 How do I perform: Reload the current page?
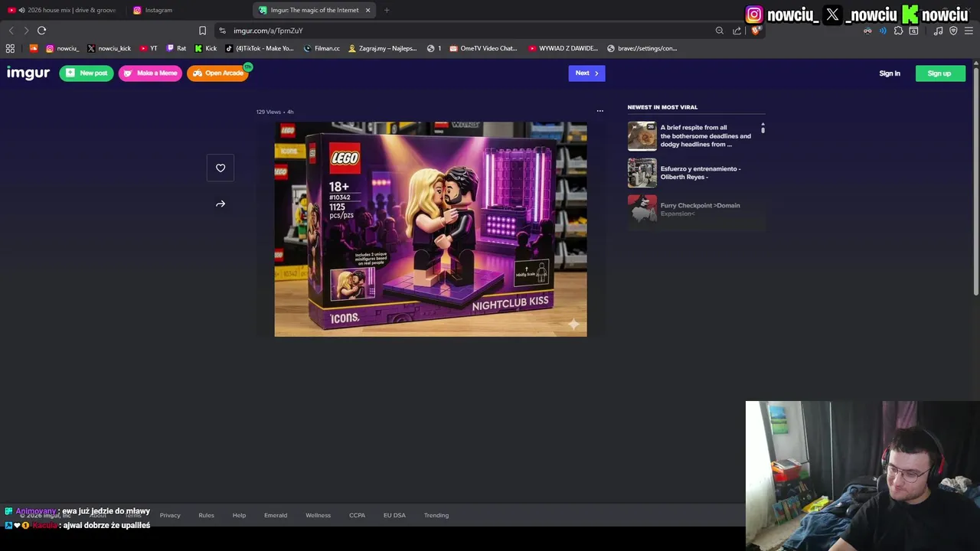(x=42, y=31)
